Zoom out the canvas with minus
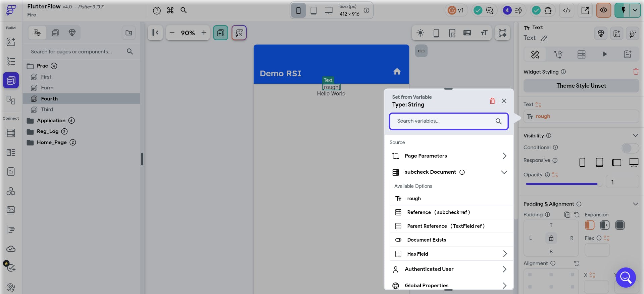This screenshot has width=644, height=294. pyautogui.click(x=172, y=33)
